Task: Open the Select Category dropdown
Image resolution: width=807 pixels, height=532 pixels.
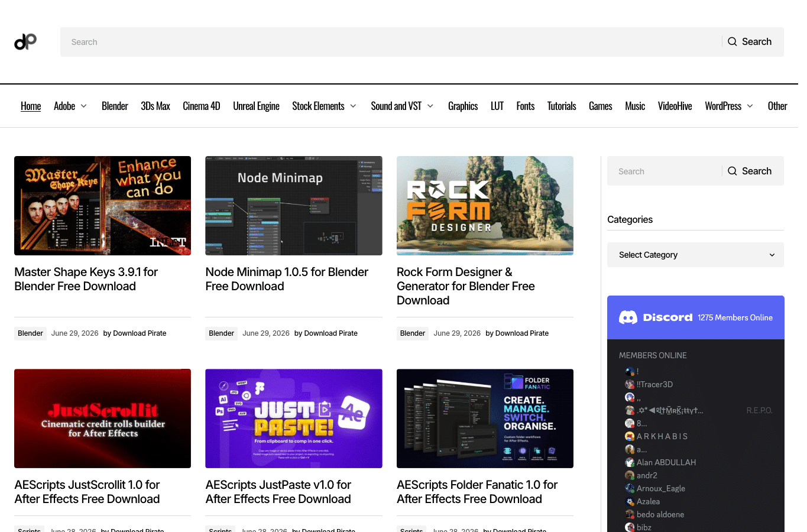Action: [x=695, y=255]
